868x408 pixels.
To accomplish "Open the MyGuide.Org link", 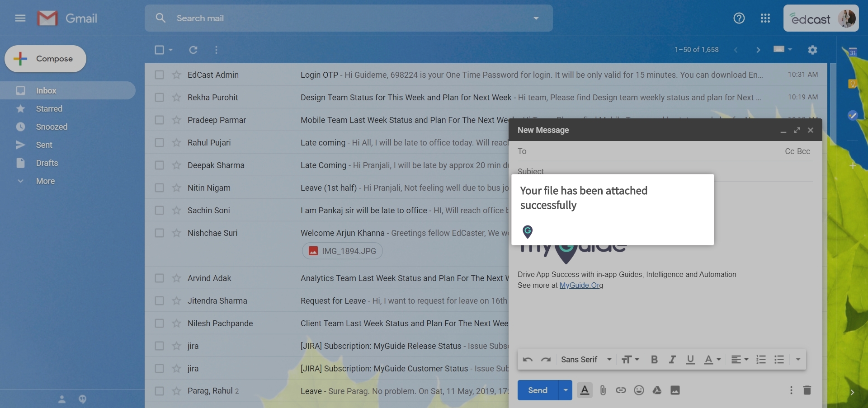I will point(581,285).
